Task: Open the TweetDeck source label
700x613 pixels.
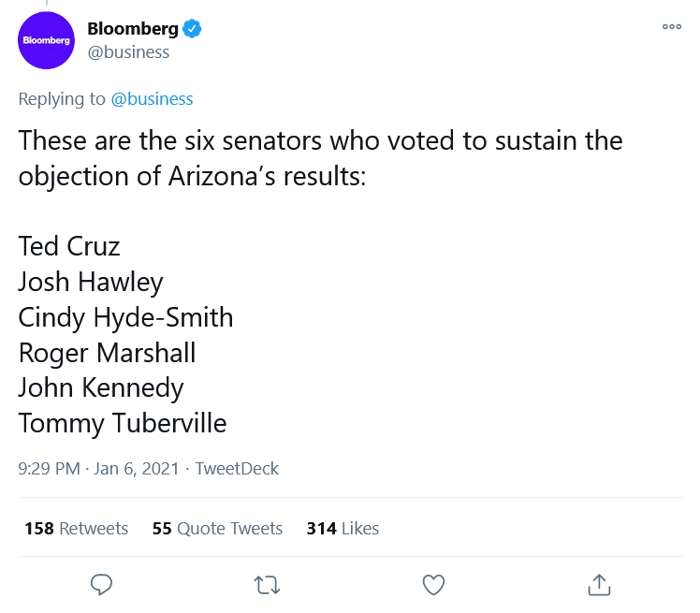Action: point(237,469)
